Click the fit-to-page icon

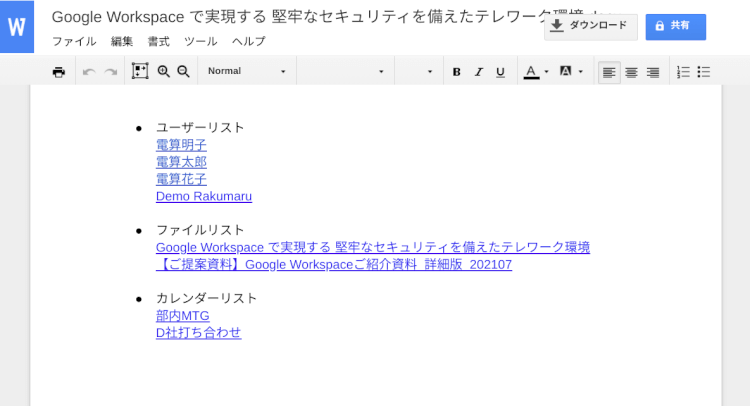(x=140, y=71)
